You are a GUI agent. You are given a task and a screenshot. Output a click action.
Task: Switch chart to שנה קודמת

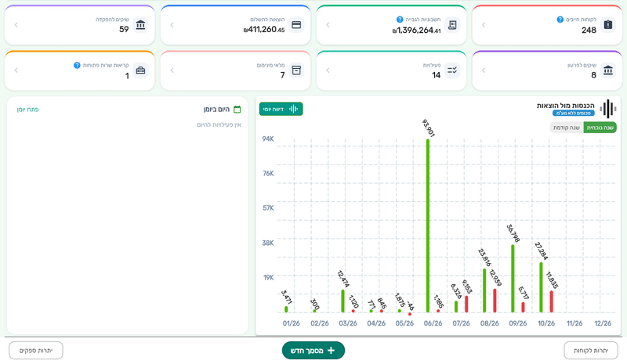(567, 128)
